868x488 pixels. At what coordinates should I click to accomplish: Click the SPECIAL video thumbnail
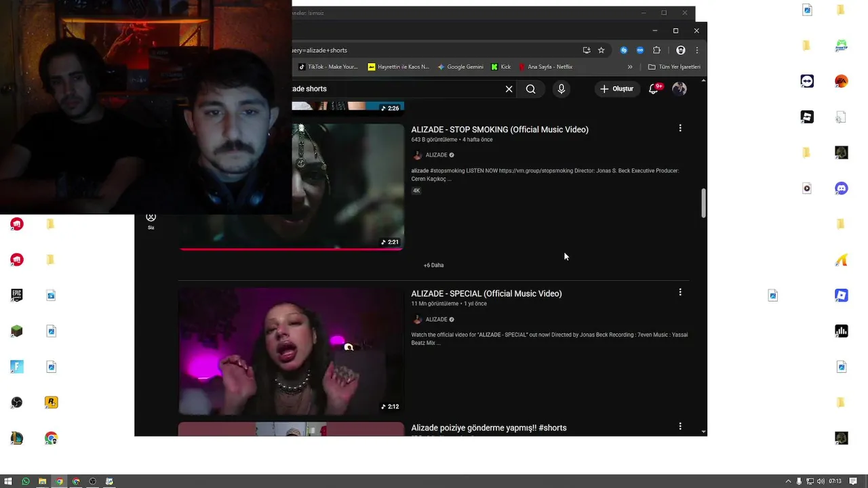pos(291,351)
